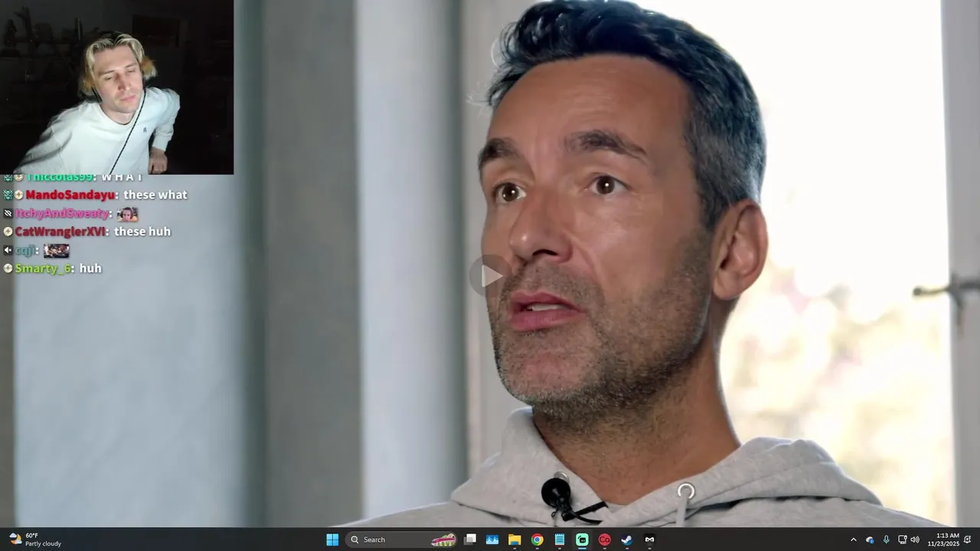The height and width of the screenshot is (551, 980).
Task: Click the taskbar Search box
Action: pos(401,540)
